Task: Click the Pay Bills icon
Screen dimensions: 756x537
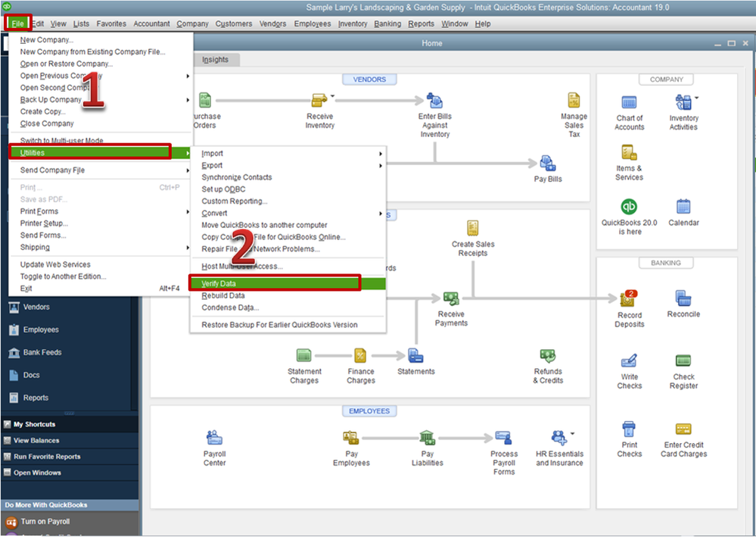Action: [547, 163]
